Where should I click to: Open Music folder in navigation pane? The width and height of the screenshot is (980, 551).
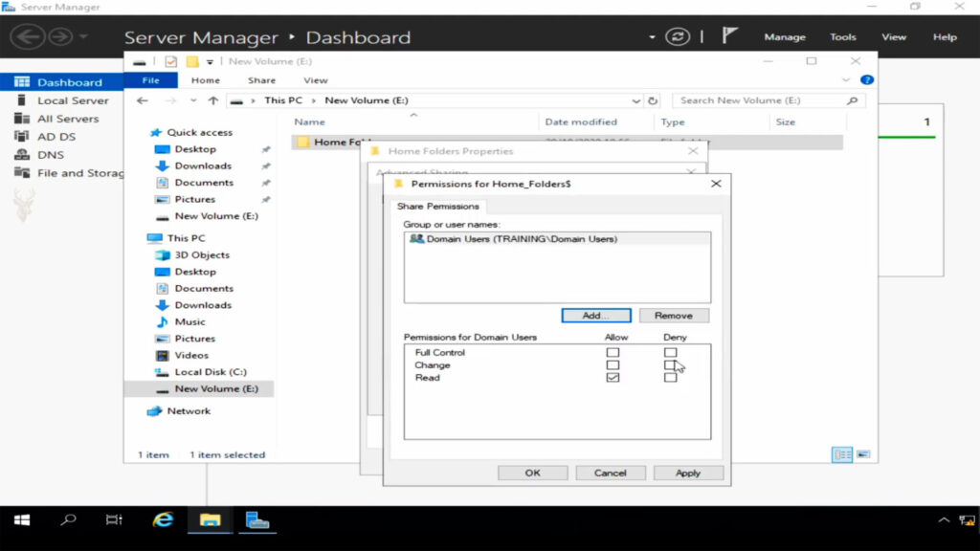pyautogui.click(x=189, y=321)
